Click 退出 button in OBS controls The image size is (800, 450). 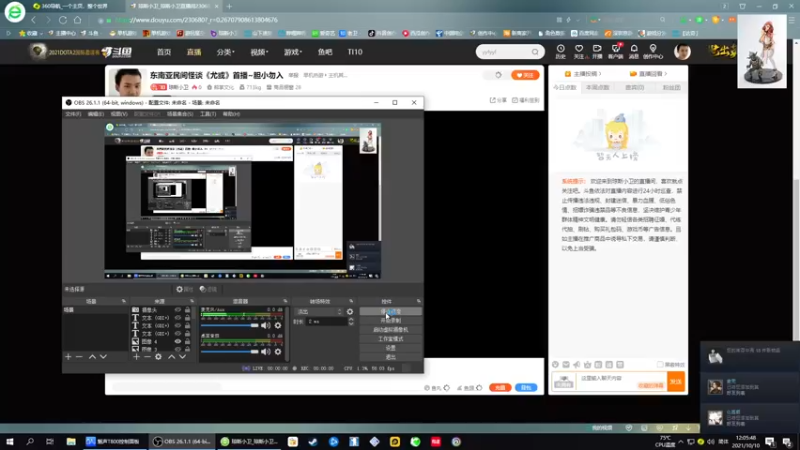pos(391,357)
